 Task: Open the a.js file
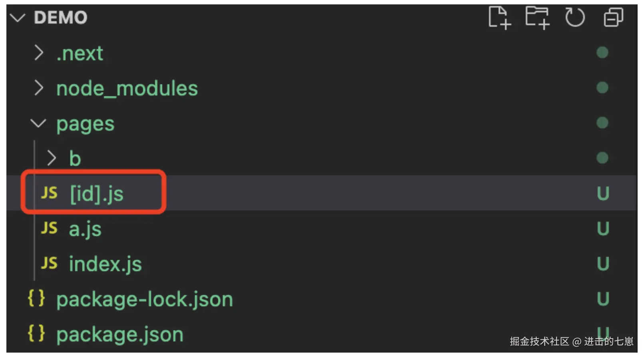(x=85, y=229)
